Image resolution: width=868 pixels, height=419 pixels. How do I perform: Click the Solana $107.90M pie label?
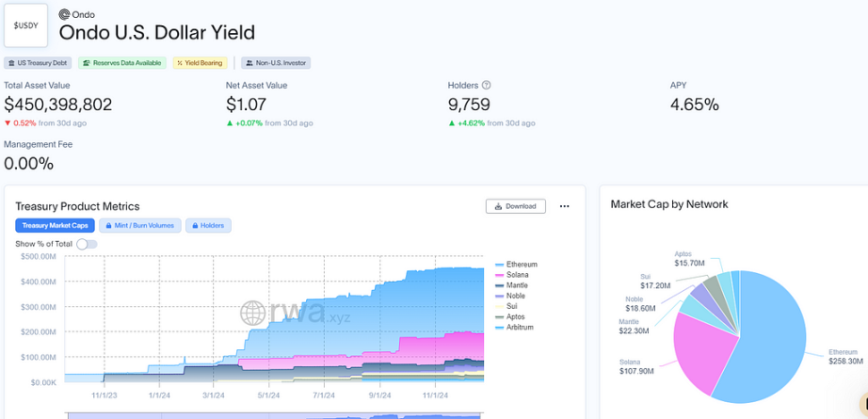click(x=636, y=366)
